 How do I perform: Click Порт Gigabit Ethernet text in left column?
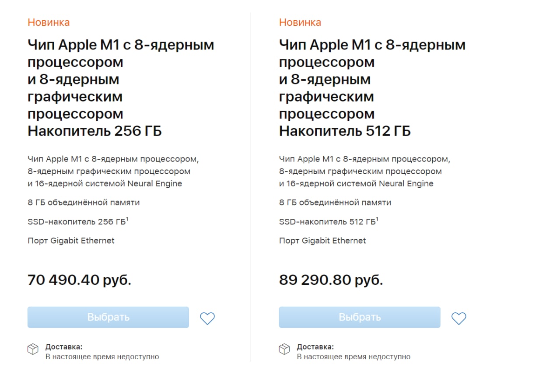point(71,241)
